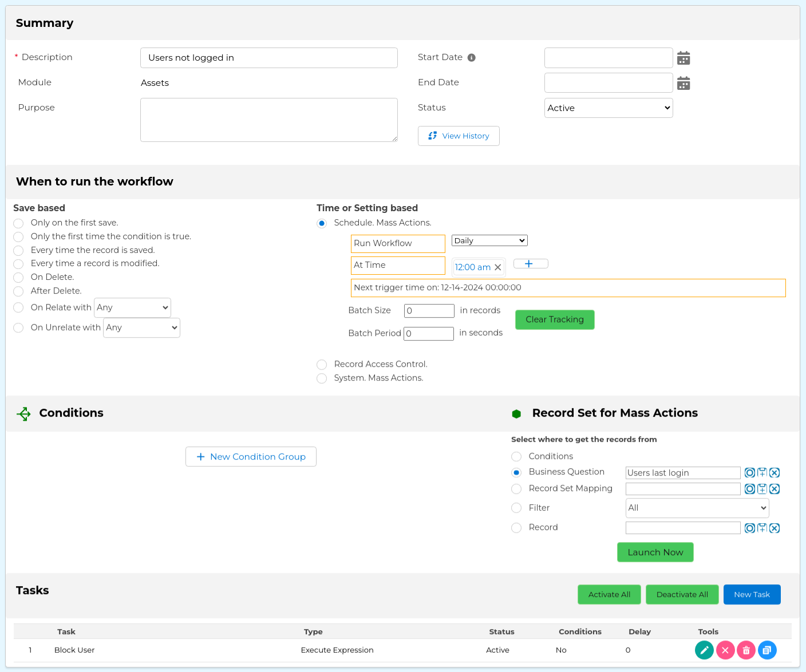The width and height of the screenshot is (806, 672).
Task: Clear the Record field value
Action: coord(775,528)
